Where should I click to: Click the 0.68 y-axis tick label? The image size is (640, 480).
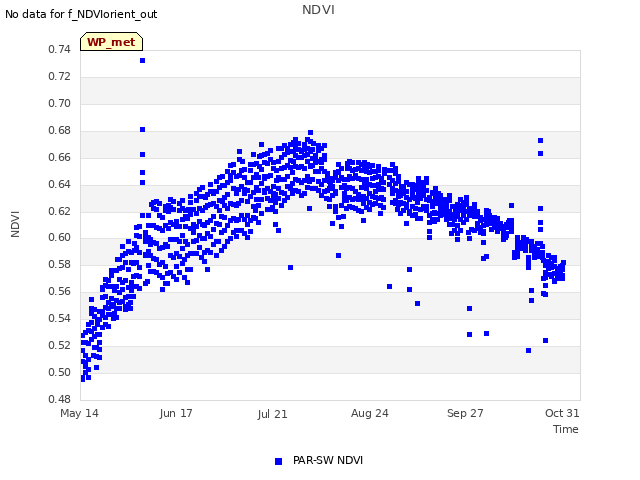click(59, 130)
